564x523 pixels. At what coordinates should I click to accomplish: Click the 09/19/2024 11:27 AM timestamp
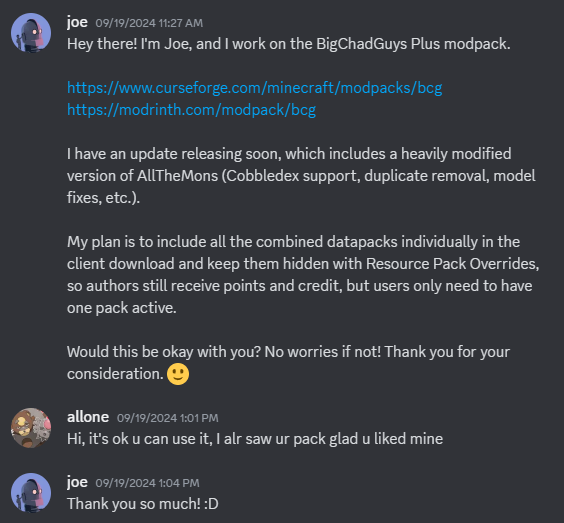click(x=149, y=23)
